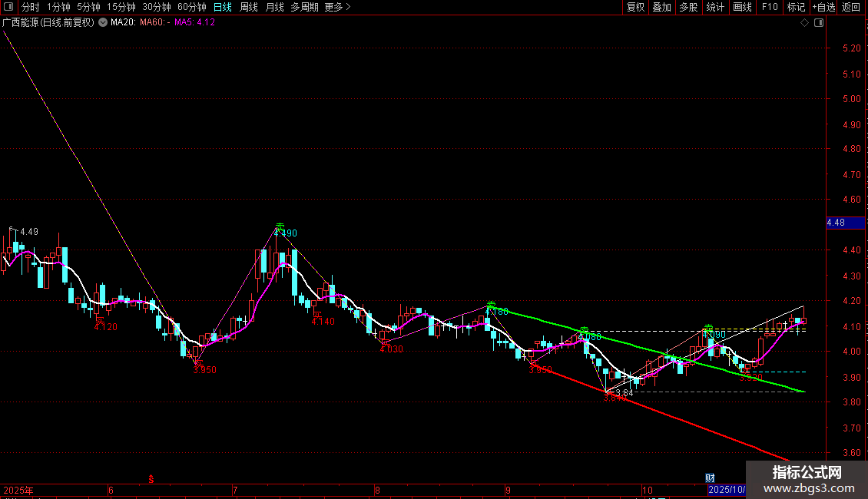
Task: Add stock via +自选 button
Action: 823,7
